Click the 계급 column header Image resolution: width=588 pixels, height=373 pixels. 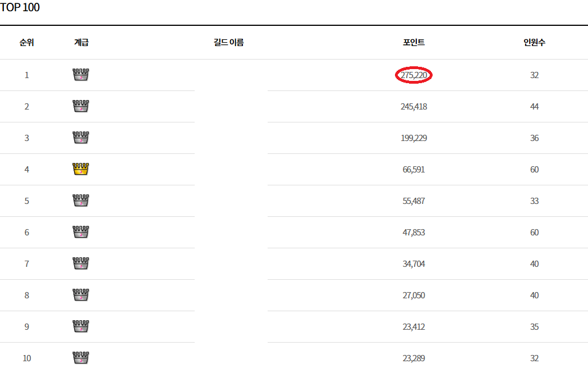point(81,43)
